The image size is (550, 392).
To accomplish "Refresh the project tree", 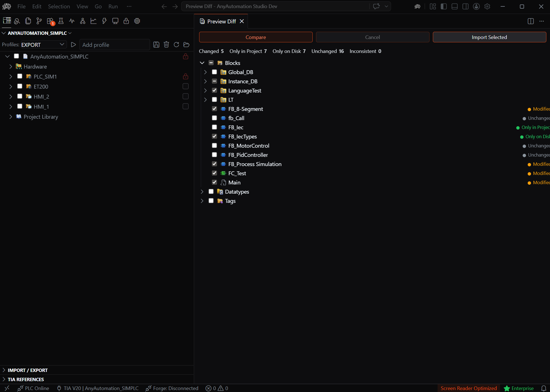I will [176, 45].
